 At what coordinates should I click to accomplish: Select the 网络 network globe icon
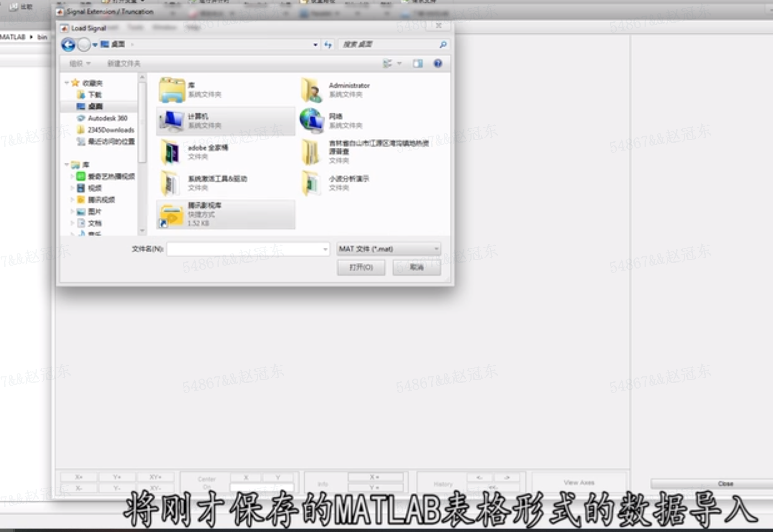312,121
